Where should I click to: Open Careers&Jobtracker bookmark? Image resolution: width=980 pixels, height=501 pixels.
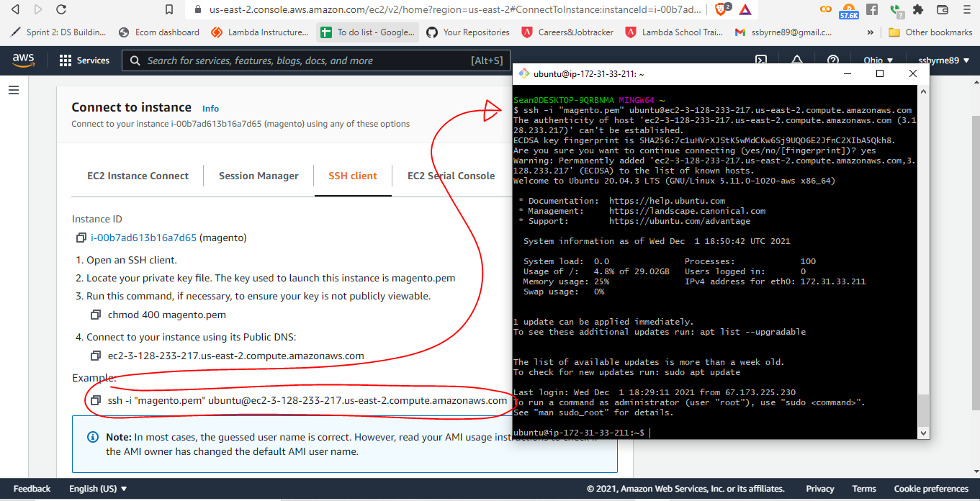[x=569, y=32]
